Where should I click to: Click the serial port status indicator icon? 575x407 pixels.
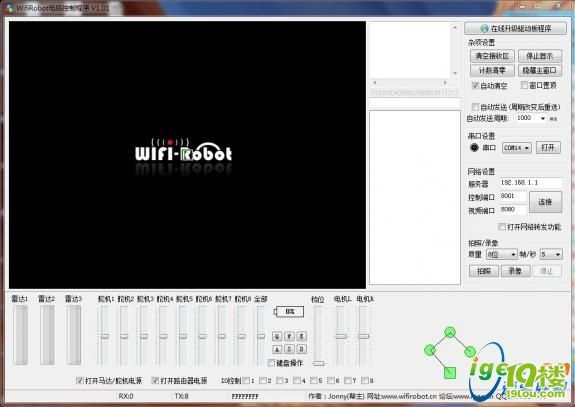(474, 147)
